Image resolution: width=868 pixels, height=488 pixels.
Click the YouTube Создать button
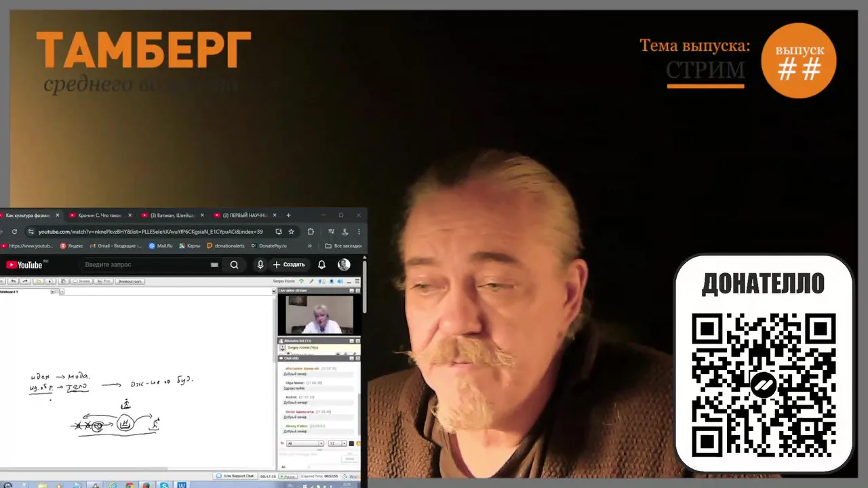(289, 264)
